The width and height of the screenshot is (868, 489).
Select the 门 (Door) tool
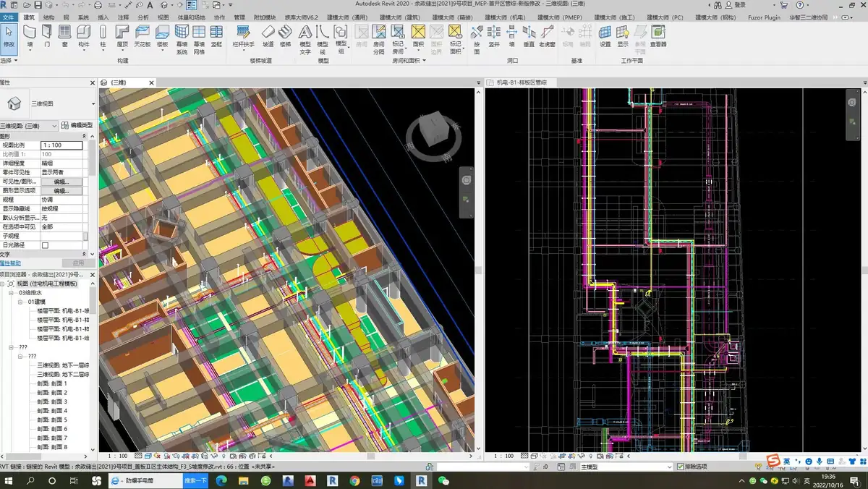pos(47,35)
